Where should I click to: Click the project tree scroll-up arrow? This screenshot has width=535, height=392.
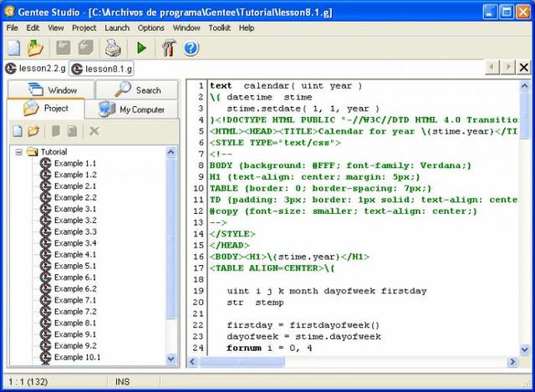(171, 152)
